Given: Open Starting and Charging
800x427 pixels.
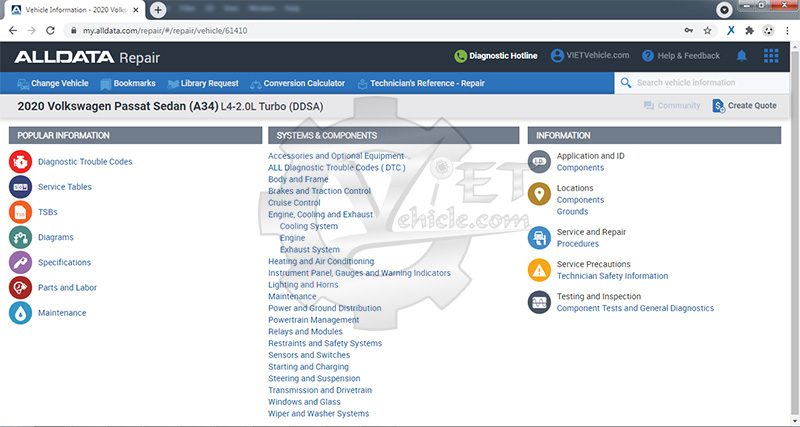Looking at the screenshot, I should tap(309, 367).
